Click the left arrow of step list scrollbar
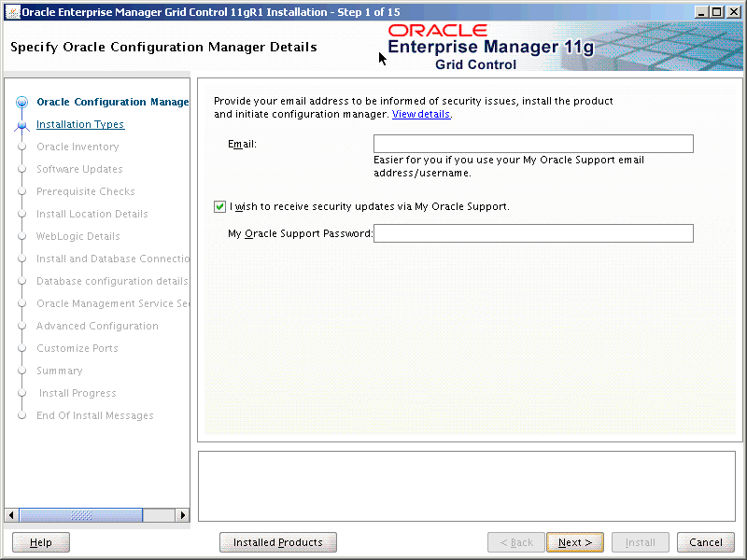Image resolution: width=747 pixels, height=560 pixels. (11, 515)
